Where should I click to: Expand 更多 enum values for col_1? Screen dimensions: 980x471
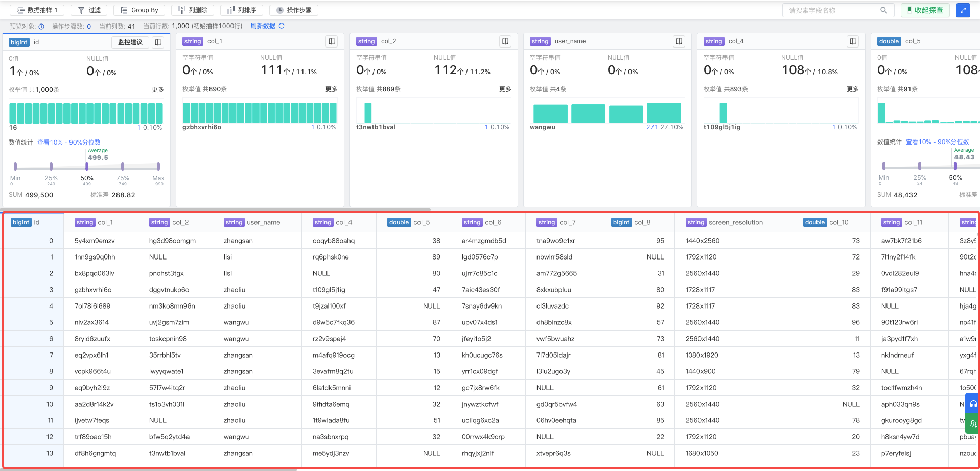[x=332, y=89]
